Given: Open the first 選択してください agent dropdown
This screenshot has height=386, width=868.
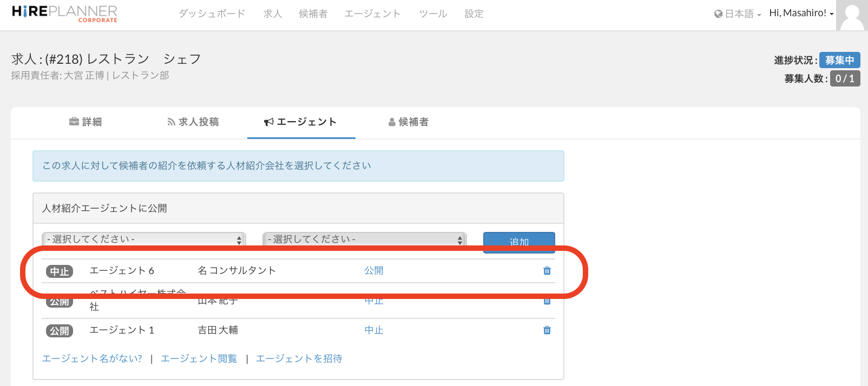Looking at the screenshot, I should [x=144, y=239].
